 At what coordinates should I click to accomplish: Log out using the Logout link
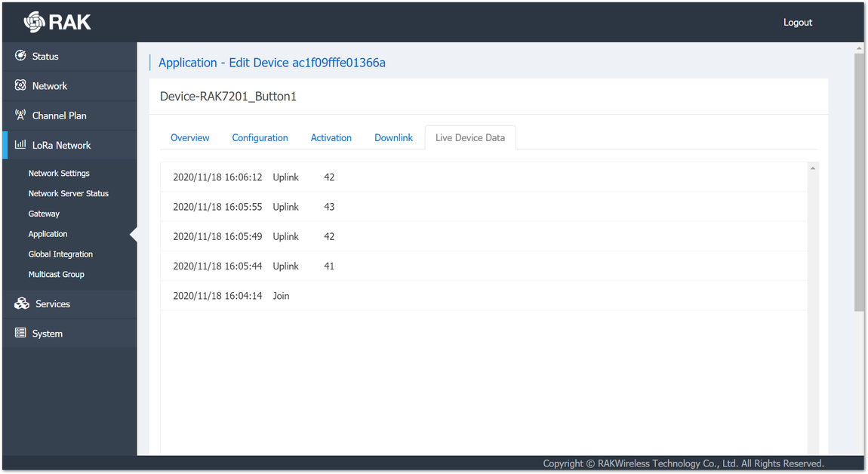[x=797, y=22]
